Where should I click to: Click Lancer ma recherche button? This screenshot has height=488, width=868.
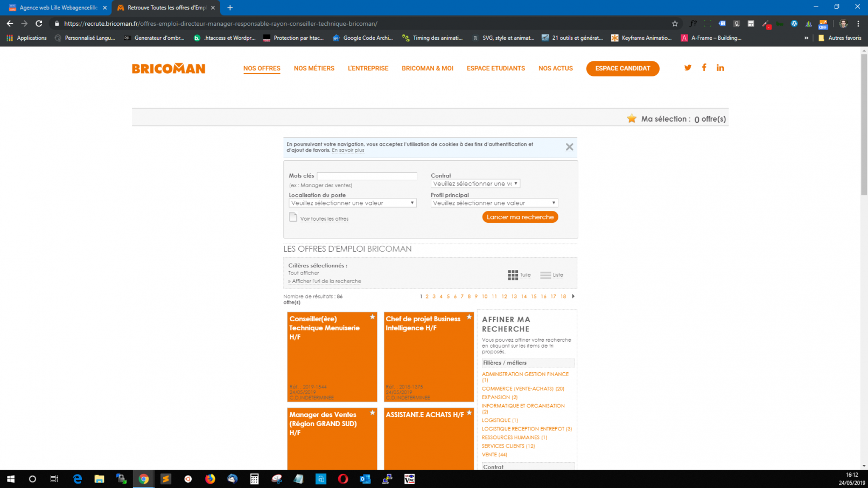pyautogui.click(x=520, y=217)
